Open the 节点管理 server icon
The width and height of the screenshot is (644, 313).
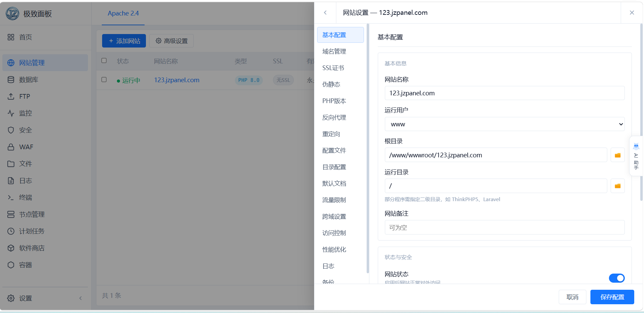[x=11, y=214]
